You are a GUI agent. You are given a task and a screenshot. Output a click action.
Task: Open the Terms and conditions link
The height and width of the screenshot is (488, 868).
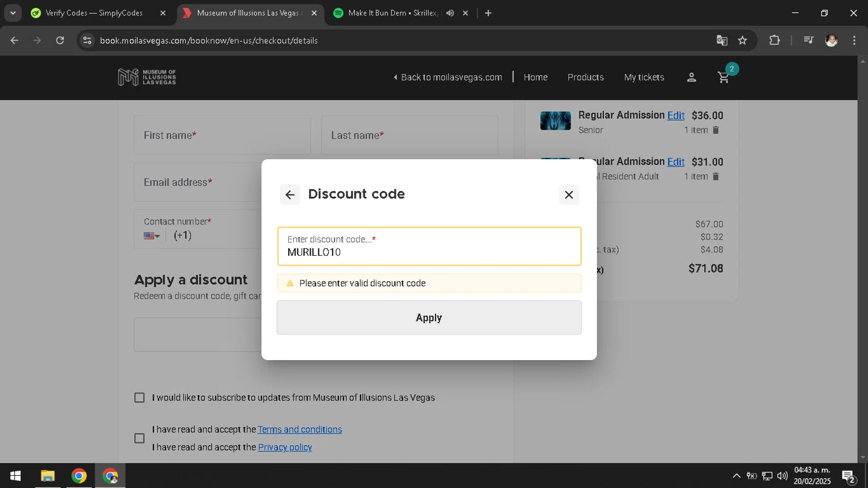pyautogui.click(x=300, y=430)
